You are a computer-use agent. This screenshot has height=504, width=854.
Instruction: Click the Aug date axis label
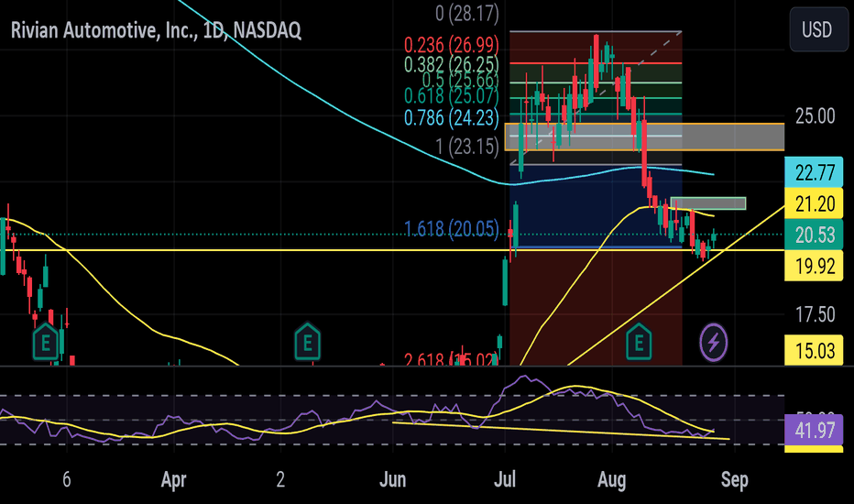point(611,479)
